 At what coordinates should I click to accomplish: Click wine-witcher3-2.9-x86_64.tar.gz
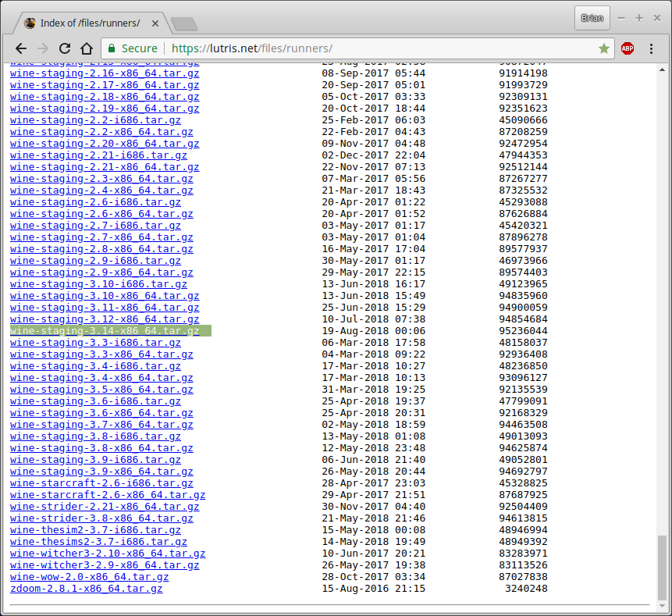tap(105, 565)
